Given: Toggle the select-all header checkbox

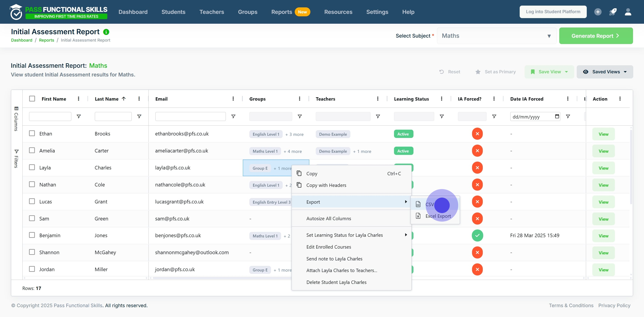Looking at the screenshot, I should coord(32,99).
